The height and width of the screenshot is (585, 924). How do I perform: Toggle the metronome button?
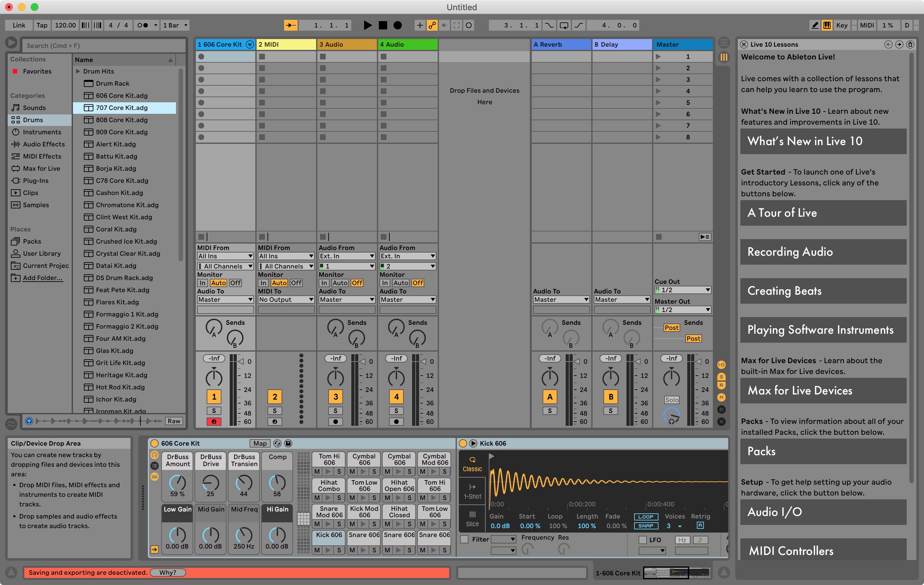click(x=143, y=25)
